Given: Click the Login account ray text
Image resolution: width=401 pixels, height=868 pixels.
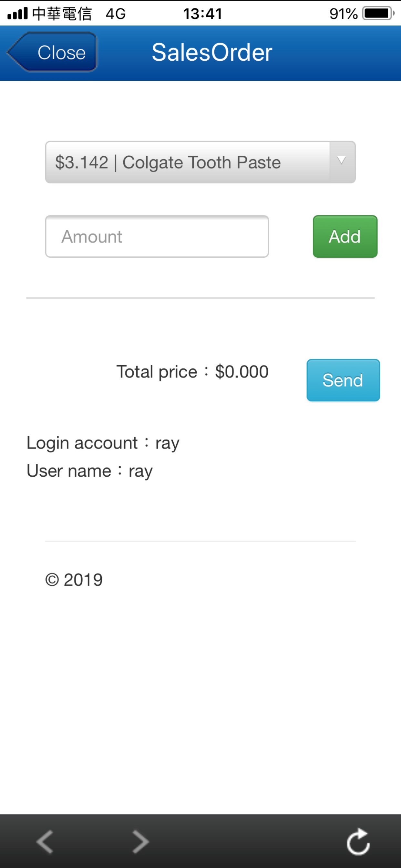Looking at the screenshot, I should click(x=103, y=443).
